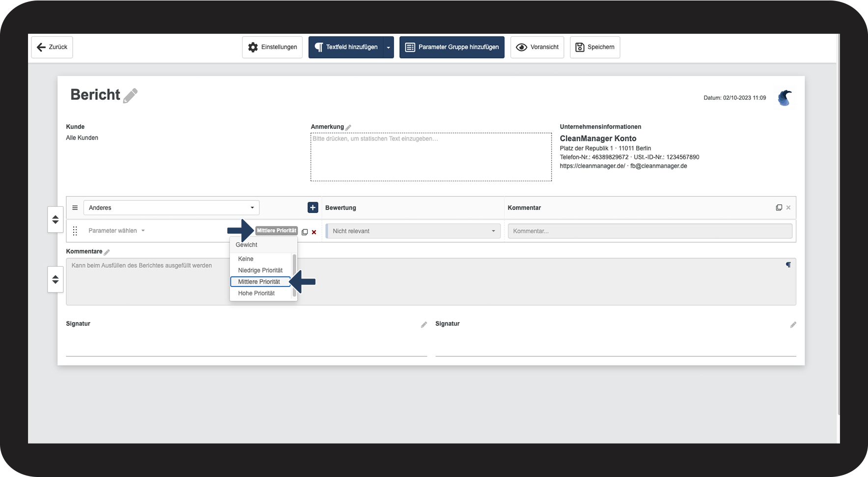The image size is (868, 477).
Task: Click the reorder arrows beside the Anderes group
Action: pyautogui.click(x=56, y=220)
